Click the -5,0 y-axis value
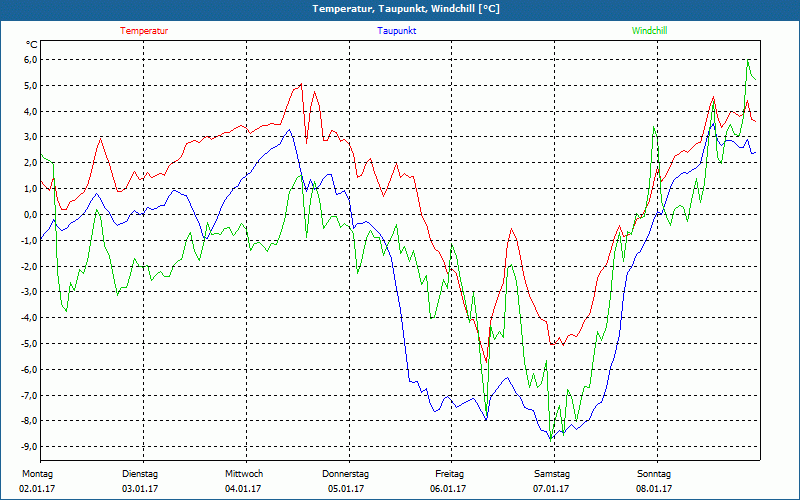 (30, 343)
